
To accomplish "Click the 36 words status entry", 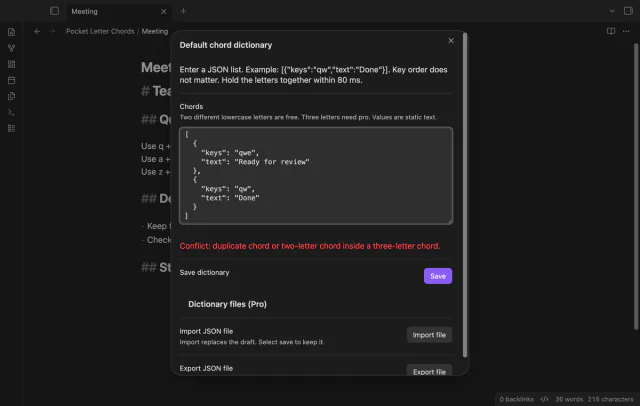I will point(569,399).
